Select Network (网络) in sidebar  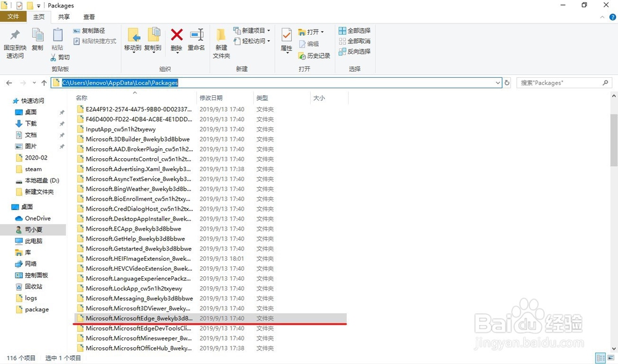pyautogui.click(x=25, y=264)
